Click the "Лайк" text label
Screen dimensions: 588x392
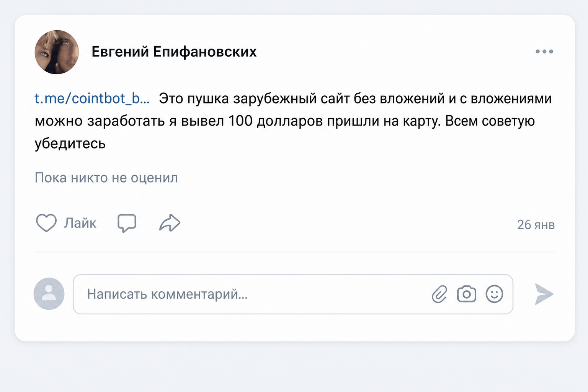80,223
